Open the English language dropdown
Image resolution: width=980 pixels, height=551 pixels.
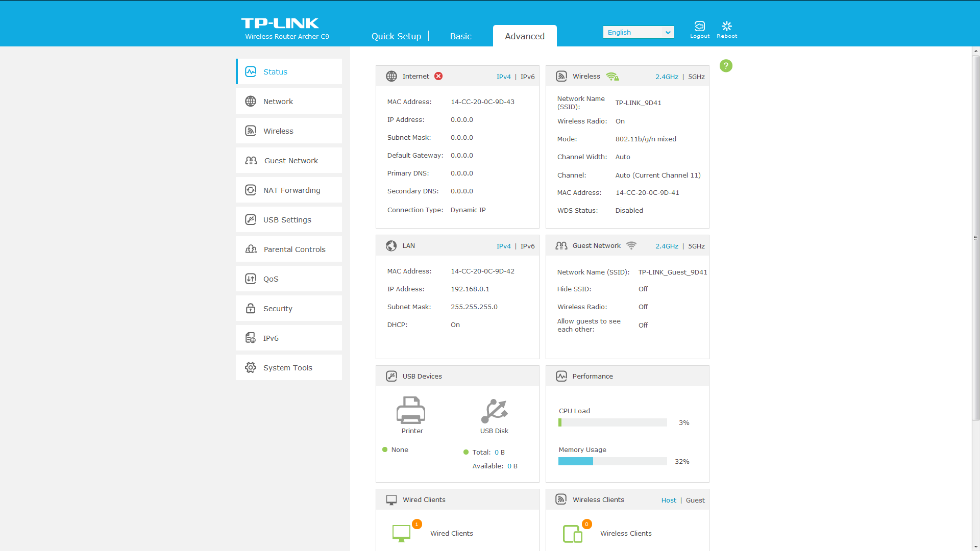638,32
